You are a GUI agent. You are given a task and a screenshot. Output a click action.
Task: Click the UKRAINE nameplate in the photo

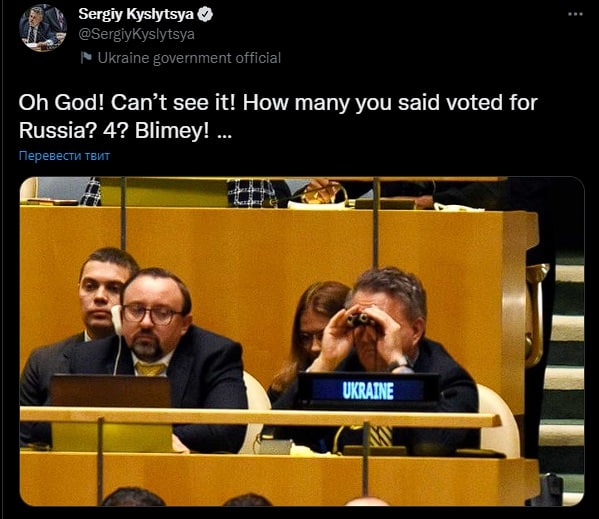(368, 390)
